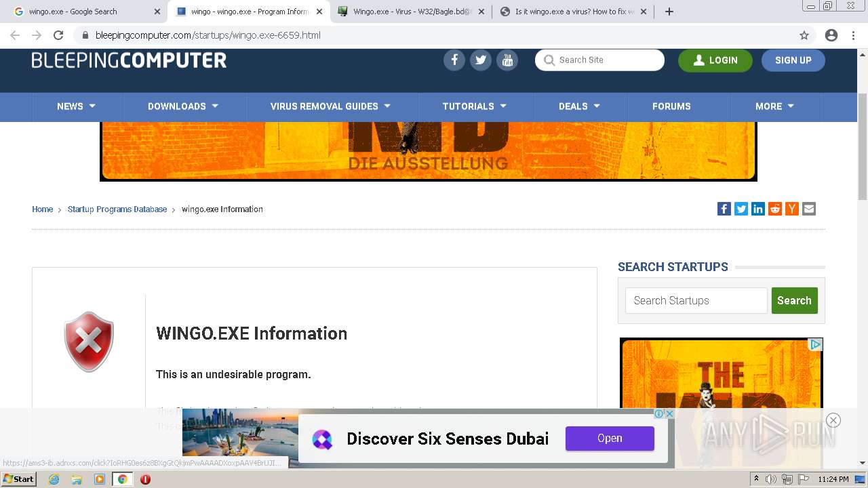Switch to Is it wingo.exe a virus tab
The image size is (868, 488).
coord(574,12)
